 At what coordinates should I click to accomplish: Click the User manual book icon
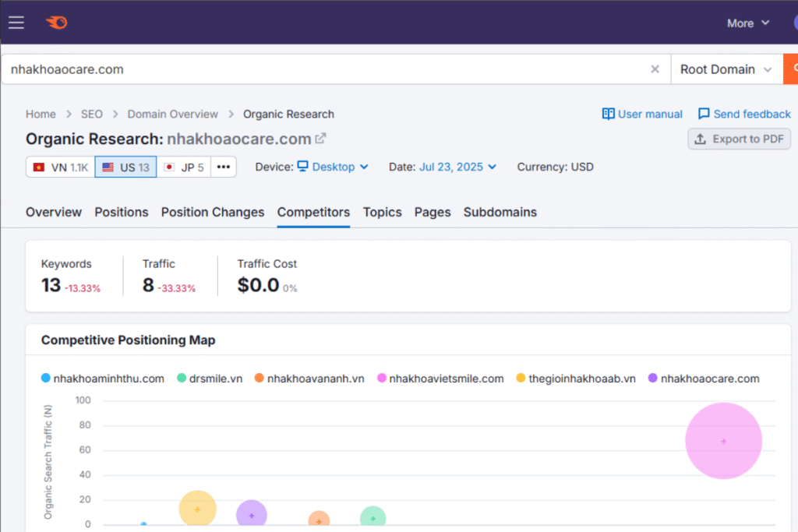[609, 114]
